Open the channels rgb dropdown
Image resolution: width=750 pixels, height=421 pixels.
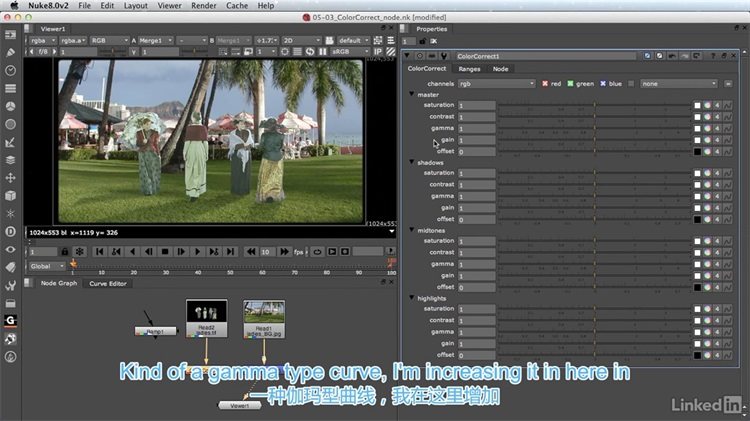click(497, 83)
